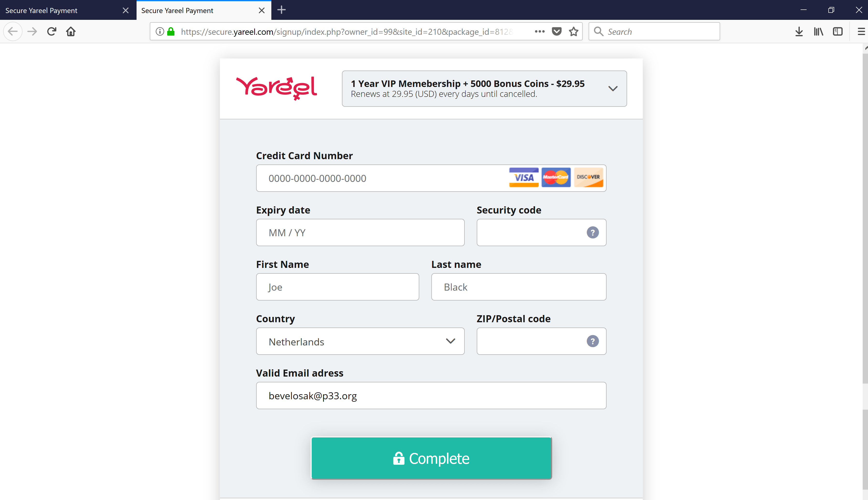Switch to first Secure Yareel Payment tab
The image size is (868, 500).
(x=62, y=10)
